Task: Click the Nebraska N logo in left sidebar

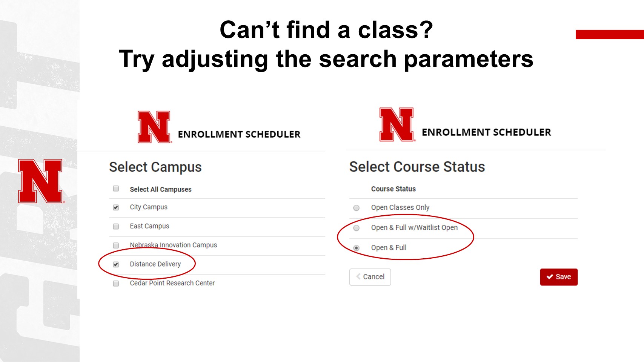Action: [x=40, y=181]
